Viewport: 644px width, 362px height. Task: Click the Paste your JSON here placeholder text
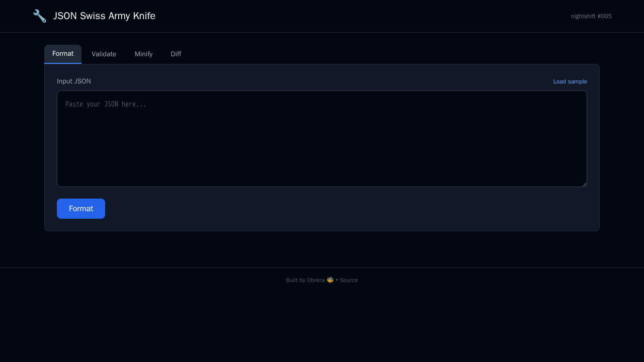106,104
